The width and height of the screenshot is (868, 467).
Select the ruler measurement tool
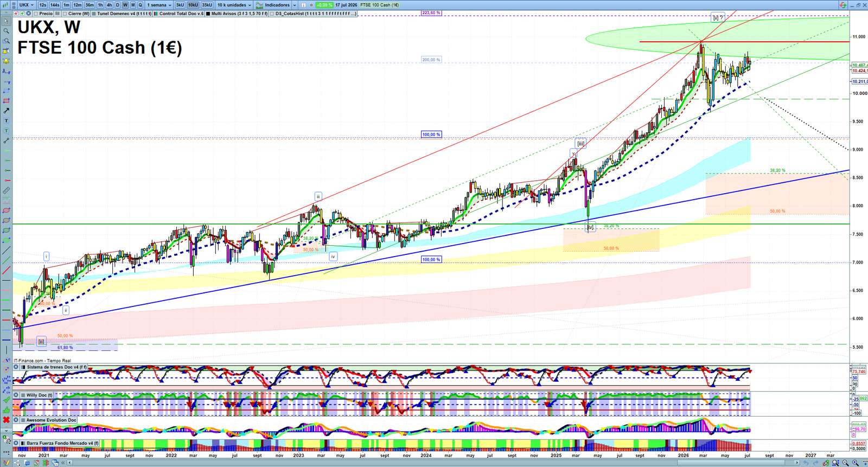click(x=7, y=190)
